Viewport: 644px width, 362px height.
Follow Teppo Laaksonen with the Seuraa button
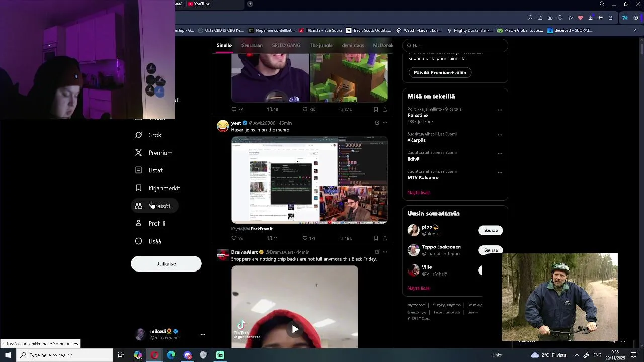491,250
